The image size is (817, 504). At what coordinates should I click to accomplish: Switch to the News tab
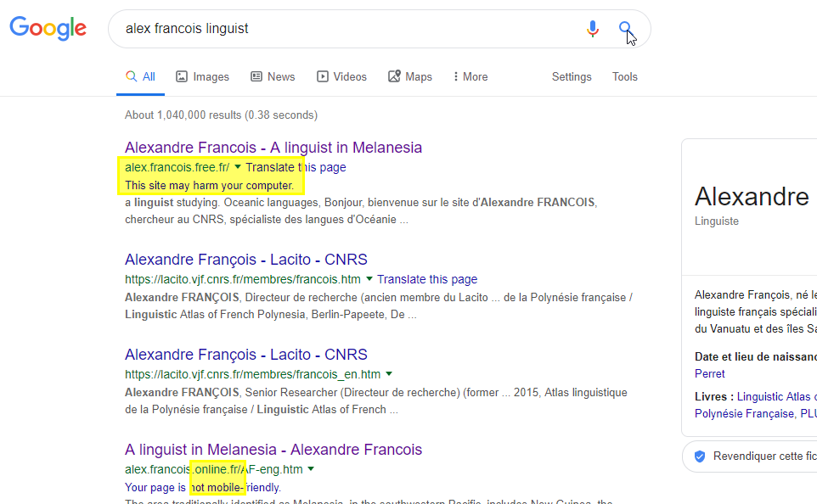[x=273, y=77]
